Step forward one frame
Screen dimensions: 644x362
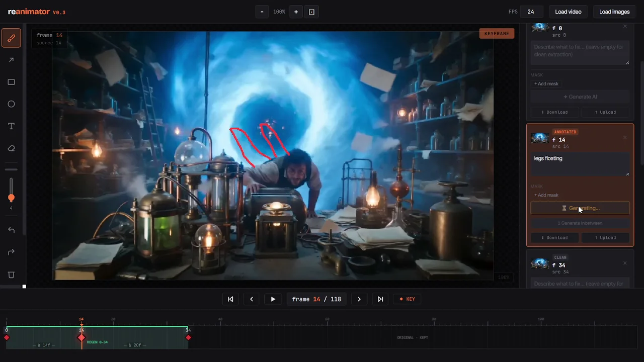(359, 299)
